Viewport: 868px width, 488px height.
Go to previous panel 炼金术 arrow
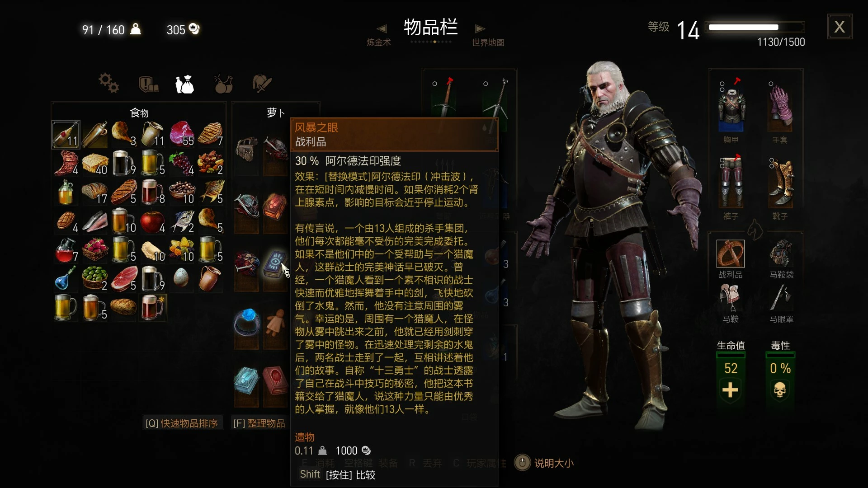tap(382, 29)
